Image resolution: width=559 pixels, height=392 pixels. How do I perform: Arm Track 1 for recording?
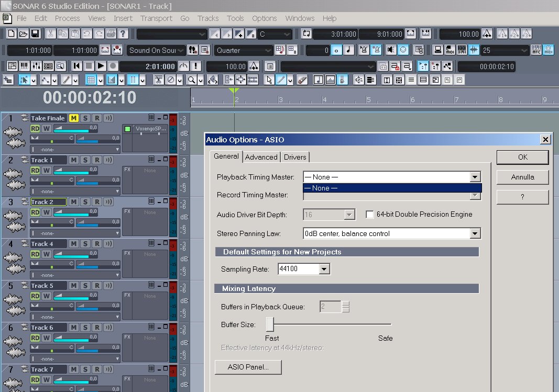tap(97, 160)
